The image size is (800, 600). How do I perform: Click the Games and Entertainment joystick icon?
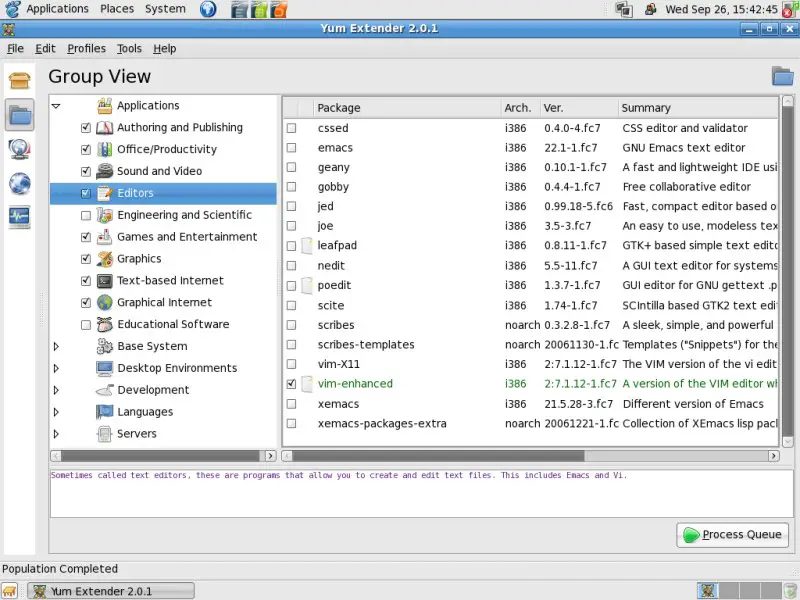point(105,237)
